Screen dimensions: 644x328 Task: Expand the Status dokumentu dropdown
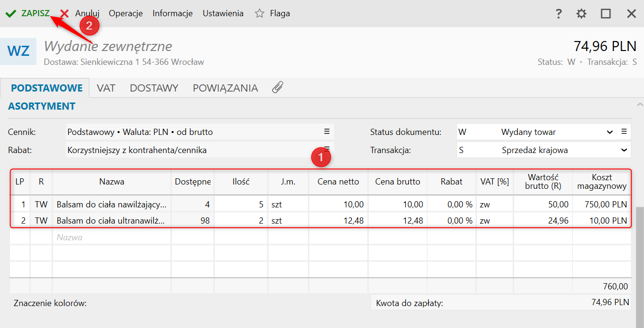[610, 132]
